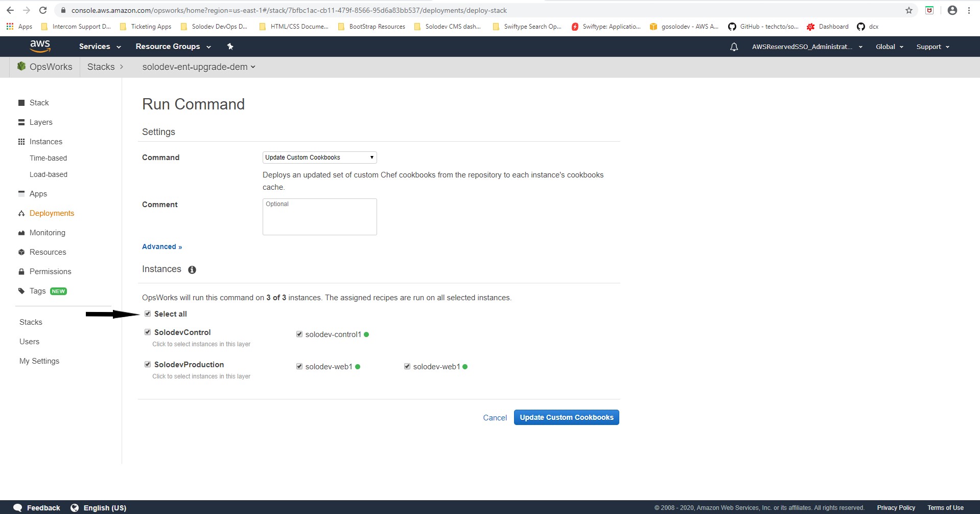Uncheck the second solodev-web1 instance
The height and width of the screenshot is (514, 980).
coord(407,366)
